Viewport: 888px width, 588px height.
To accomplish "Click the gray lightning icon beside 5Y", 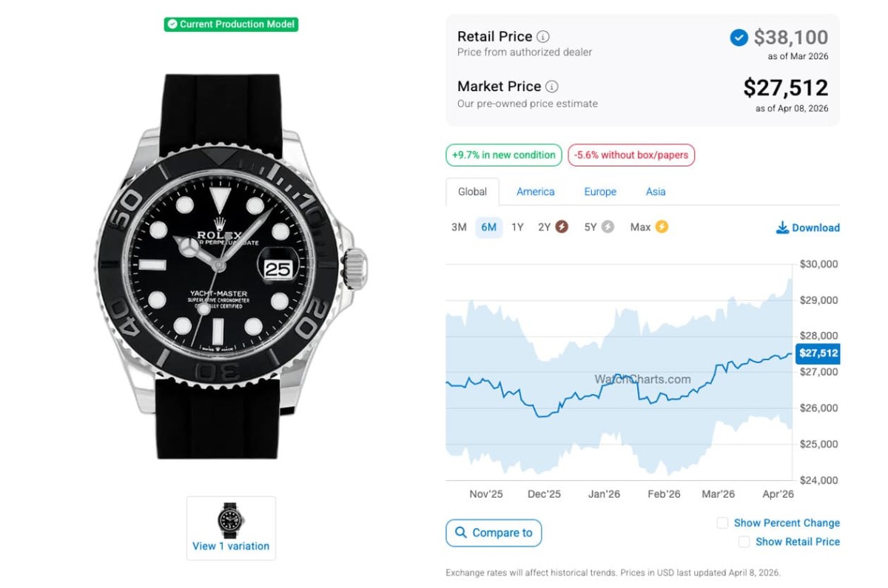I will point(608,227).
